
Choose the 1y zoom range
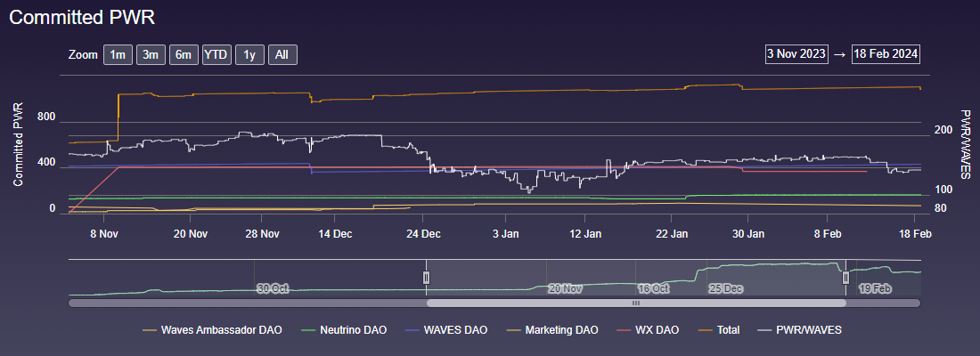point(249,55)
